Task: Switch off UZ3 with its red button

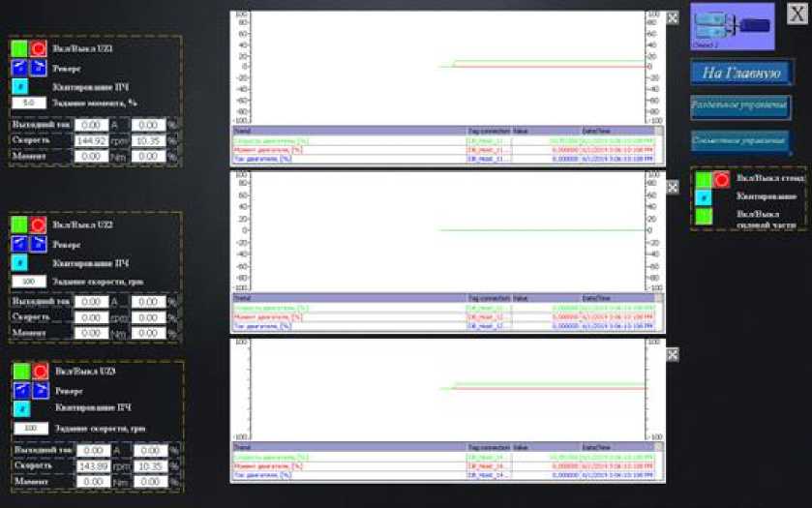Action: 40,372
